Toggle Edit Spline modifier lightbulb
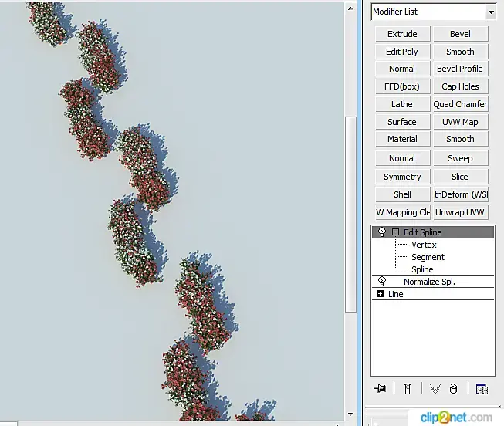The image size is (504, 426). click(382, 232)
